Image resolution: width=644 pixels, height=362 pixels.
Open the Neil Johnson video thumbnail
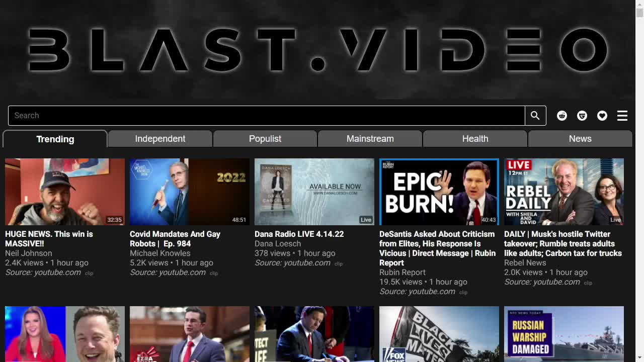pyautogui.click(x=65, y=192)
